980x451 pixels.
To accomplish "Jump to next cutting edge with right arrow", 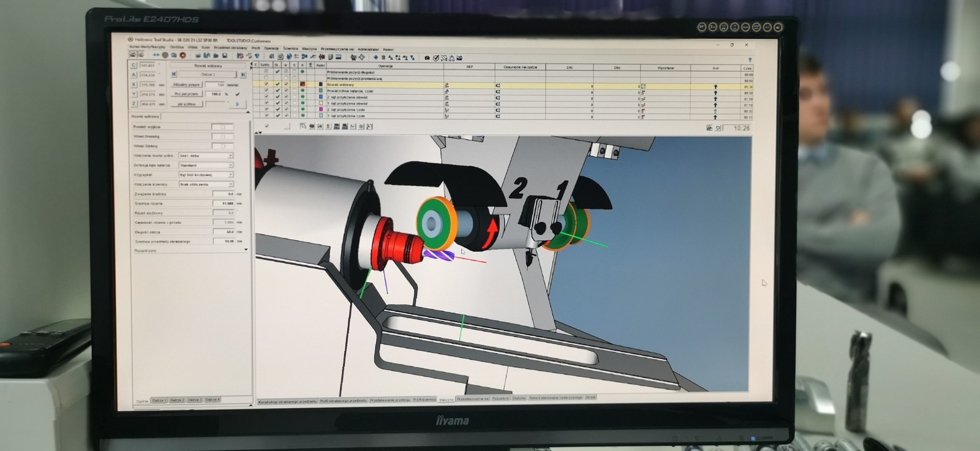I will coord(243,75).
